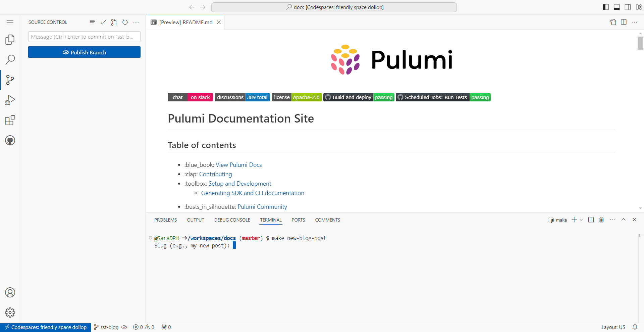Image resolution: width=644 pixels, height=332 pixels.
Task: Toggle the bottom panel layout icon
Action: [616, 7]
